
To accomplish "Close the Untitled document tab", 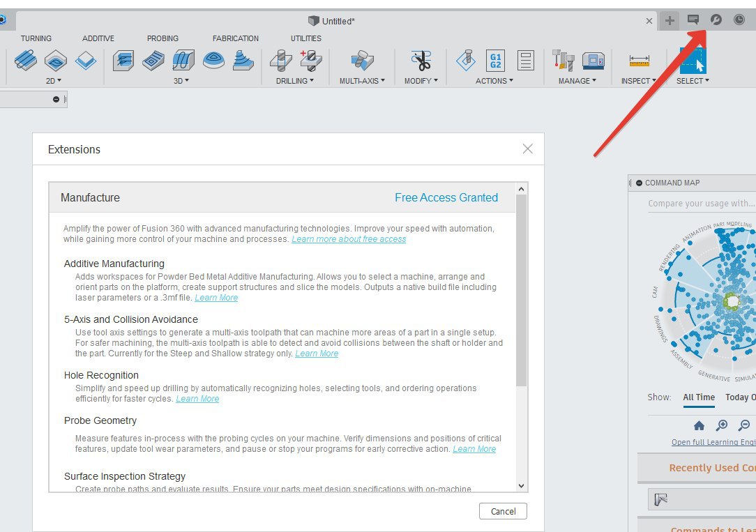I will pyautogui.click(x=649, y=21).
